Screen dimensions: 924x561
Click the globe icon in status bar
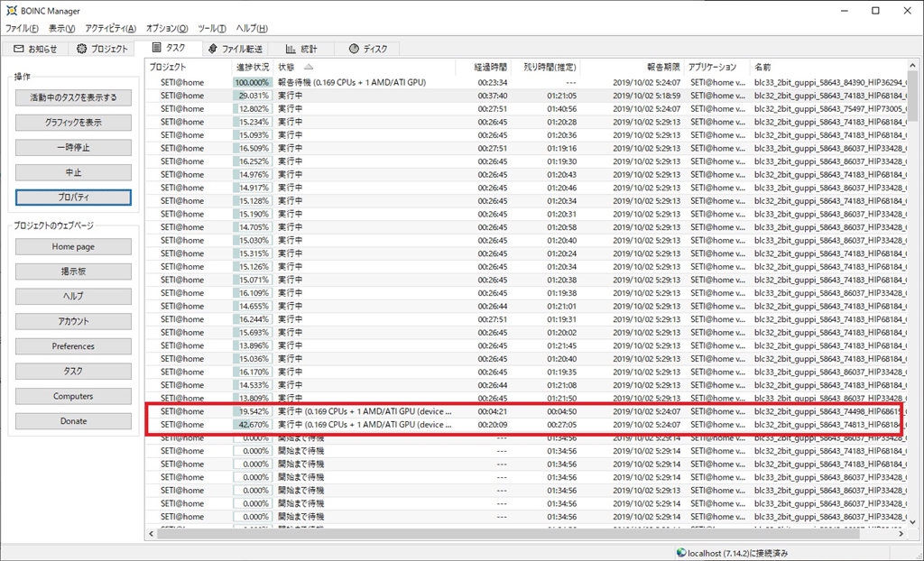coord(681,552)
